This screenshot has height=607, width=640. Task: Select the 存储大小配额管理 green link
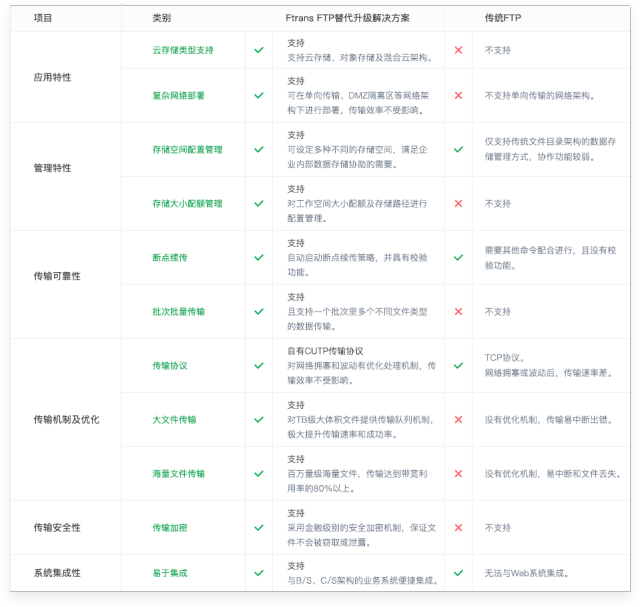tap(187, 203)
